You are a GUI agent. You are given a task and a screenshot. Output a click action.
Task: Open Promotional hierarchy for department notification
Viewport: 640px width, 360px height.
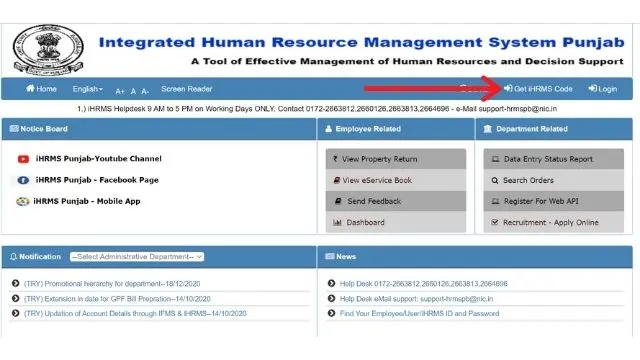(112, 284)
